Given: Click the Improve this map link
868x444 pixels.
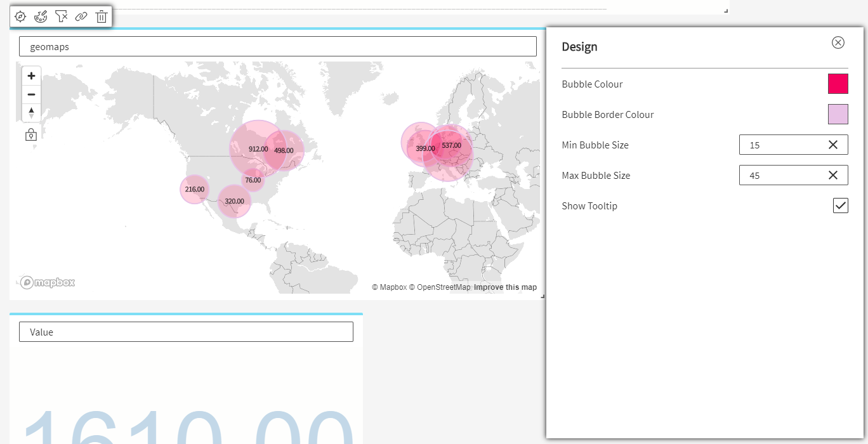Looking at the screenshot, I should click(505, 287).
